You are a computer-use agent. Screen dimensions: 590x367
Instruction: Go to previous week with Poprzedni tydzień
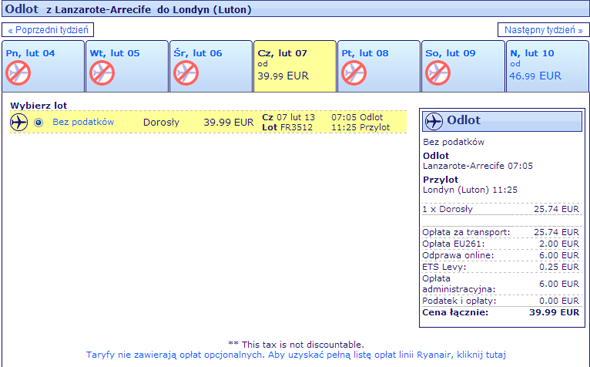pos(48,30)
